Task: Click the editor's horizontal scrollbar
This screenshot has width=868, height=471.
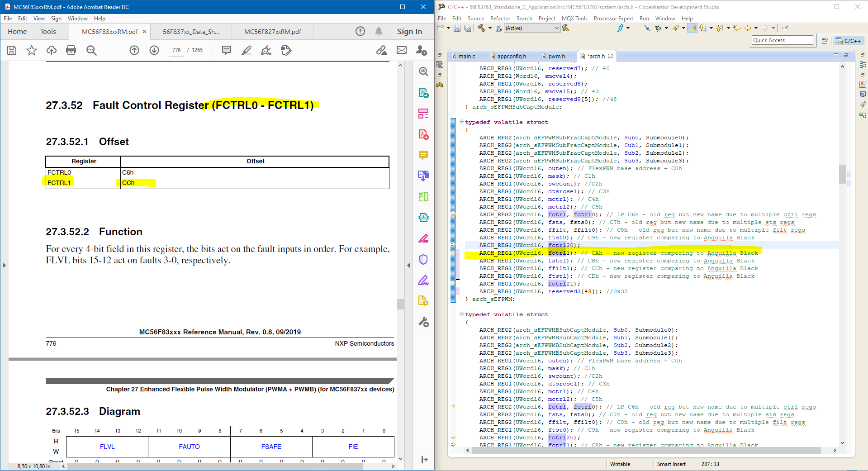Action: pos(646,451)
